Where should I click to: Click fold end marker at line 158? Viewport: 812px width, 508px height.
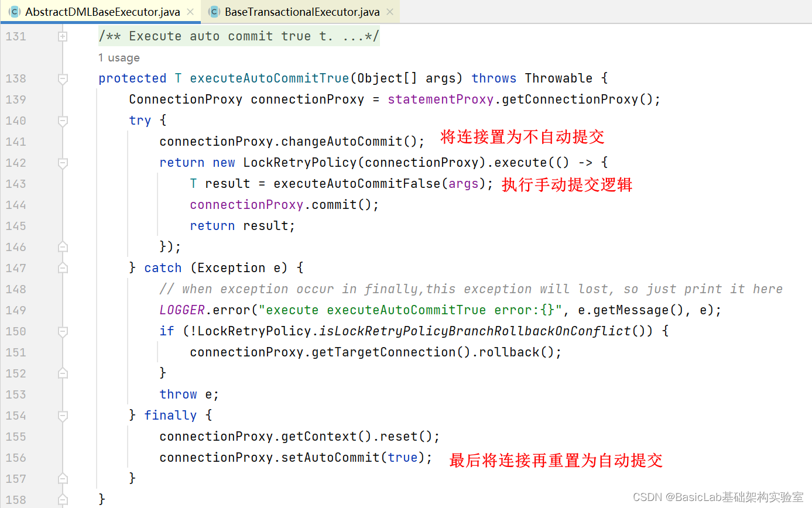click(x=63, y=500)
